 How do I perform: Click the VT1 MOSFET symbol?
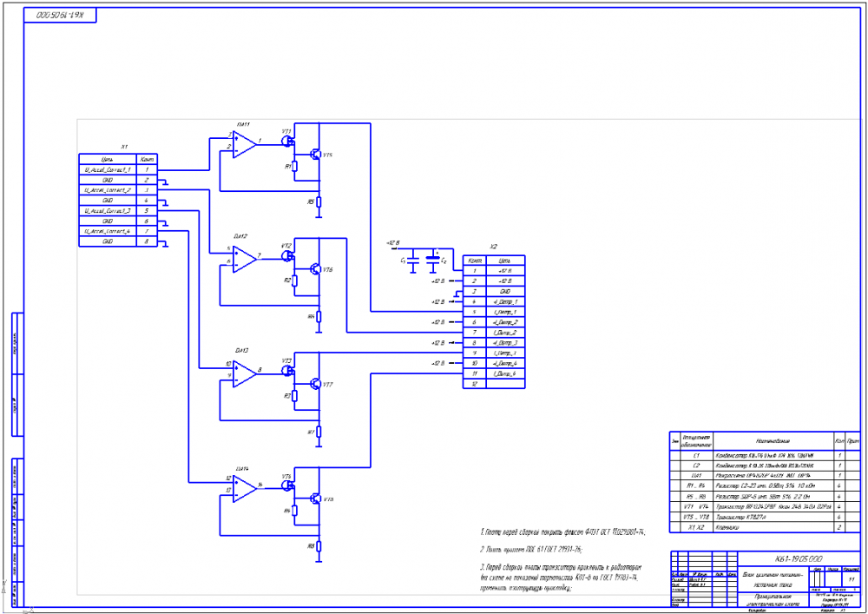tap(288, 139)
